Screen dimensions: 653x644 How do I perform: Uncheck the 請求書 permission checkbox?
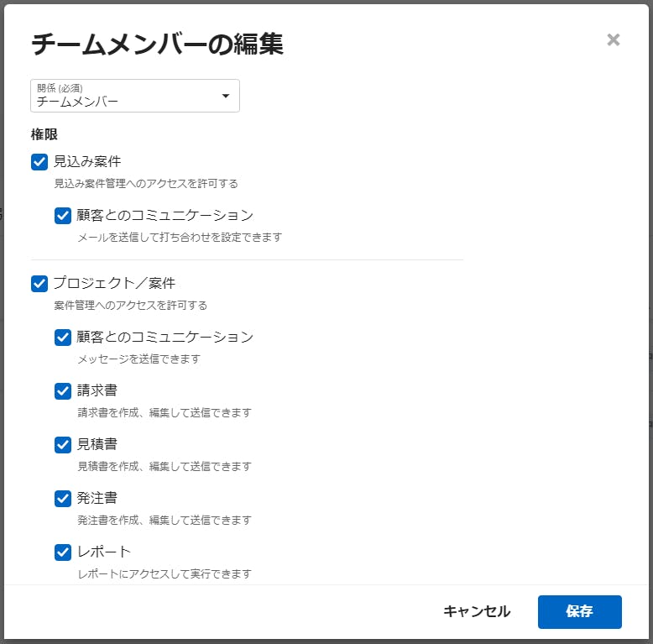[63, 391]
